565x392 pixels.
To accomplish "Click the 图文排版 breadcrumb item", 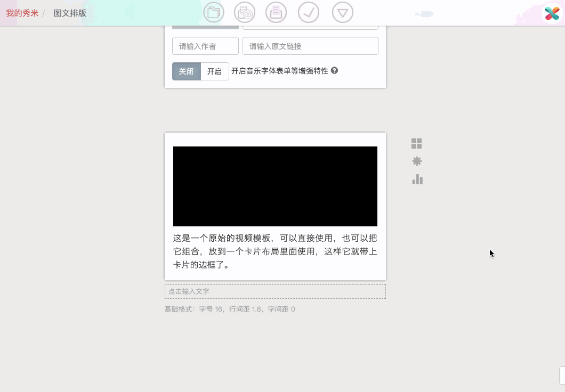I will [x=70, y=13].
